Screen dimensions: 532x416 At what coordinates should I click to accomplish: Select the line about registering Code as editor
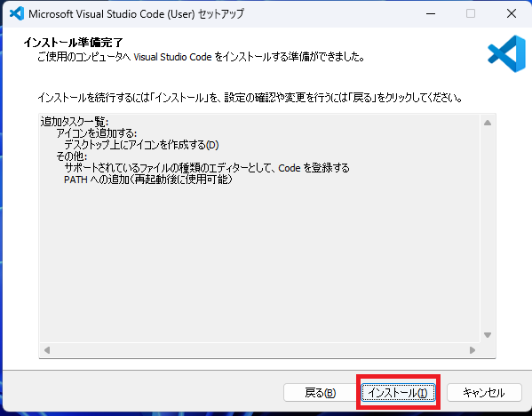tap(207, 168)
